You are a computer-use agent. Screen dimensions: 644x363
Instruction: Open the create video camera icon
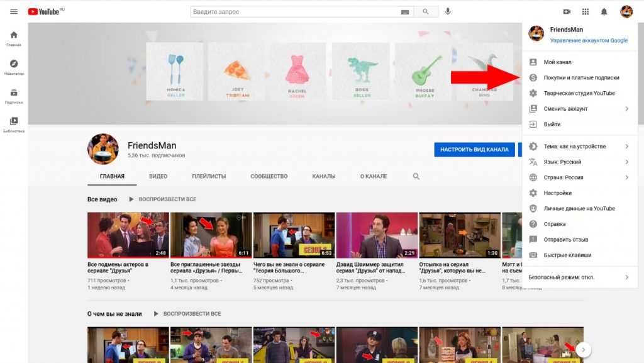coord(567,11)
